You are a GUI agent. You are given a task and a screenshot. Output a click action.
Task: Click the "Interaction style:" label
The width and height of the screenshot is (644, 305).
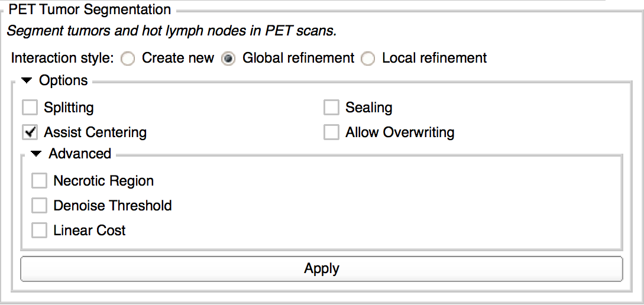[x=62, y=59]
